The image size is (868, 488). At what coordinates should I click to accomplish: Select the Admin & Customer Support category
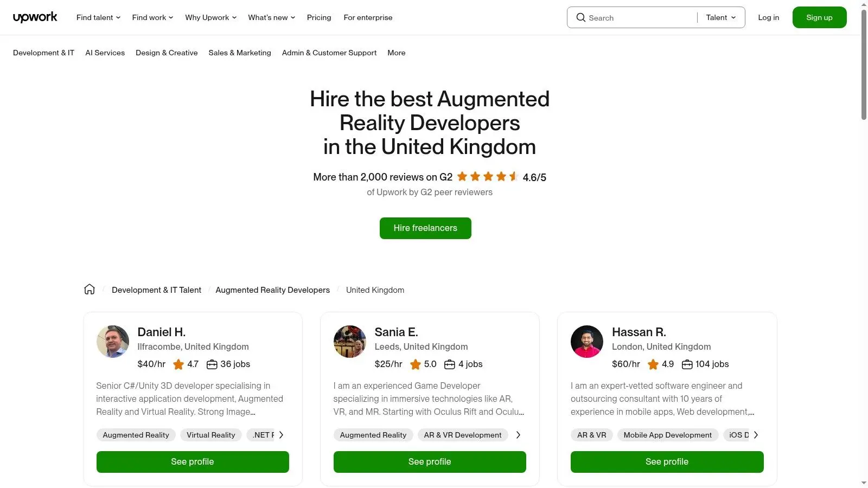329,53
